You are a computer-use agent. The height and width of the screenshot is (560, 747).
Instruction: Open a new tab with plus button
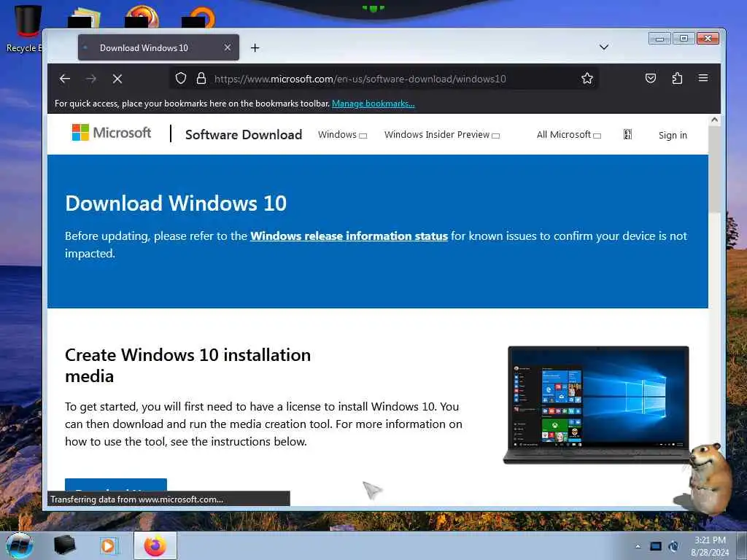[x=255, y=47]
